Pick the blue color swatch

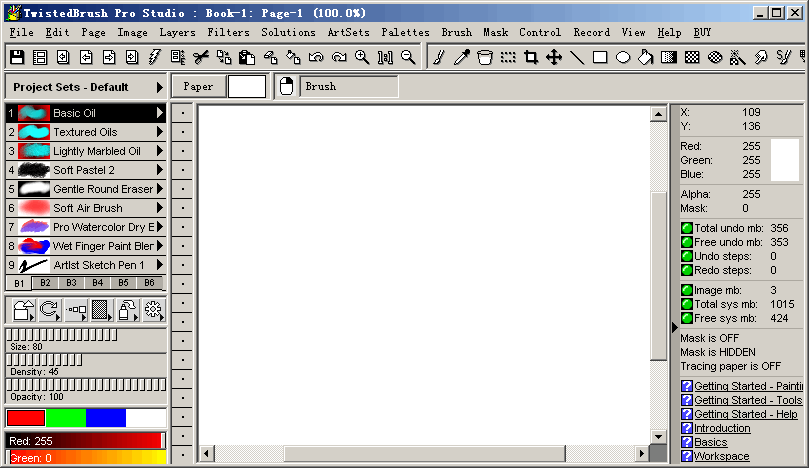(x=106, y=418)
